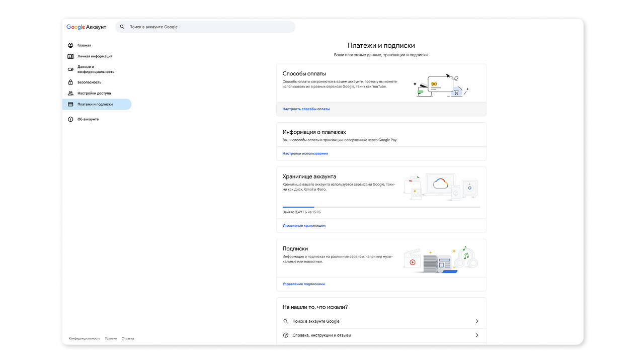This screenshot has width=644, height=362.
Task: Focus the Поиск в аккаунте Google search field
Action: click(205, 27)
